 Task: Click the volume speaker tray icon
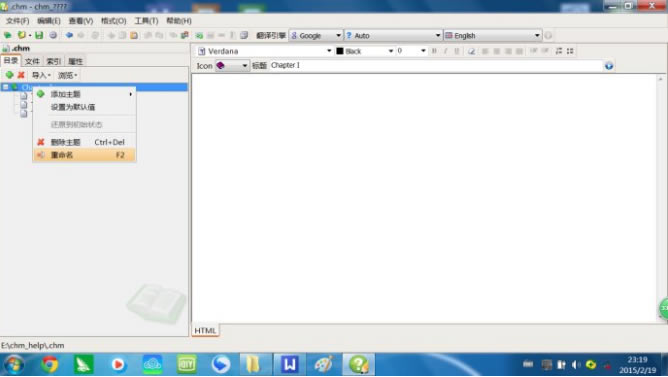pos(576,365)
